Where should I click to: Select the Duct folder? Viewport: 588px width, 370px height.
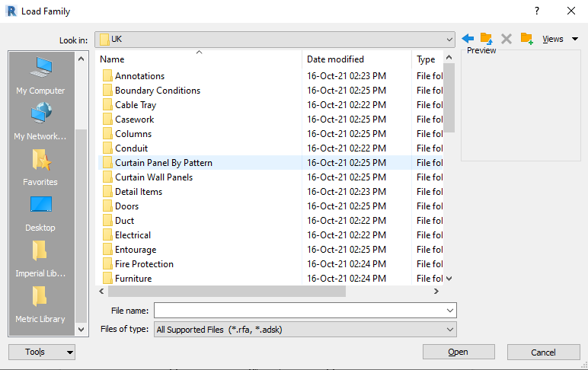click(x=124, y=221)
